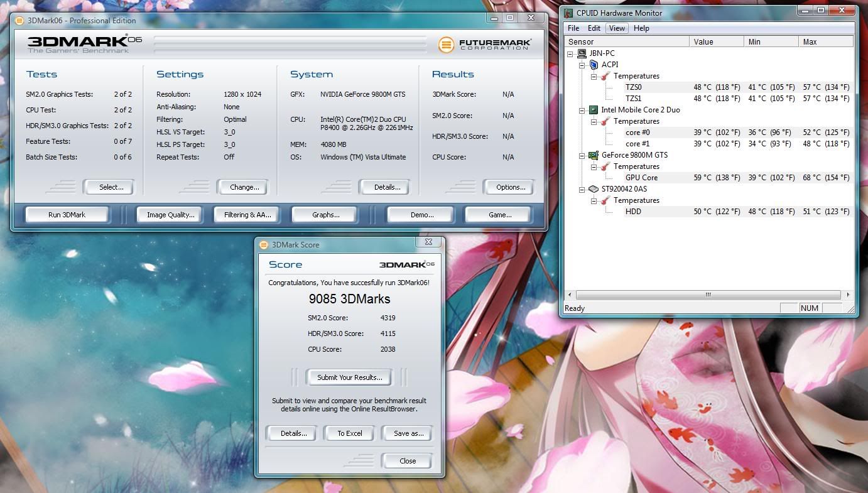Open the Edit menu in Hardware Monitor
Screen dimensions: 868x493
[594, 28]
